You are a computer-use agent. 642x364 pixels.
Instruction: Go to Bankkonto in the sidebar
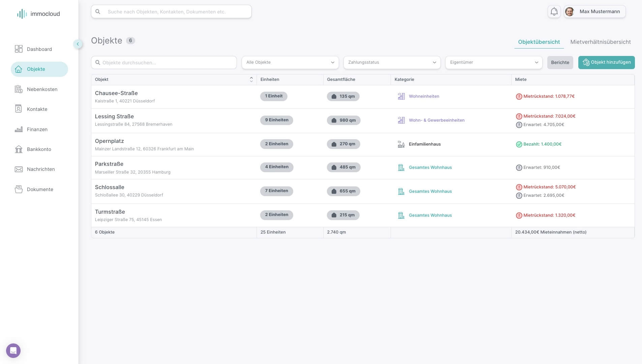coord(39,149)
